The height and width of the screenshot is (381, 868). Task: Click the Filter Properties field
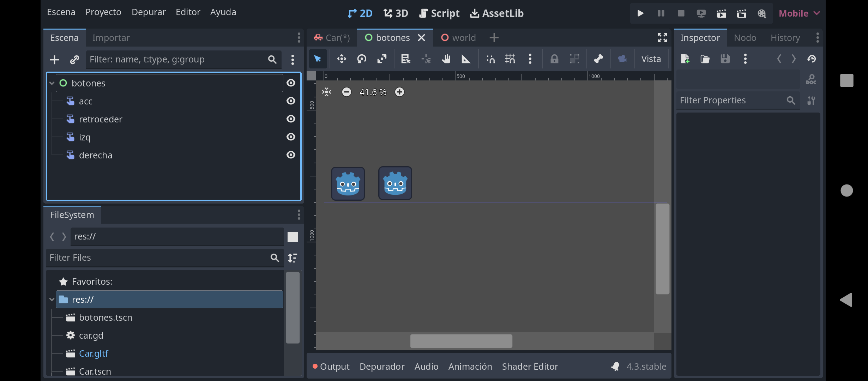737,101
